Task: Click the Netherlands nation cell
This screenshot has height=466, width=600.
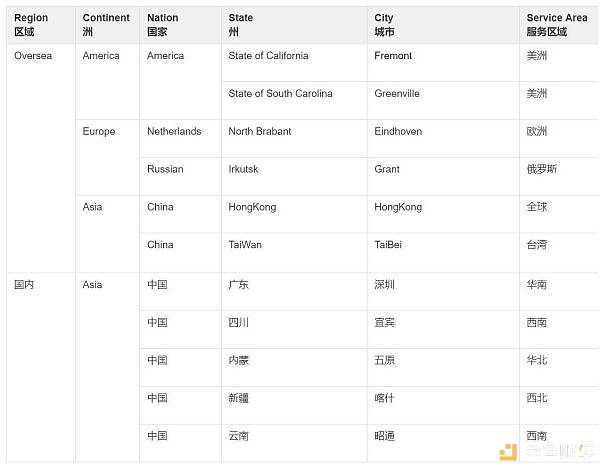Action: tap(180, 138)
